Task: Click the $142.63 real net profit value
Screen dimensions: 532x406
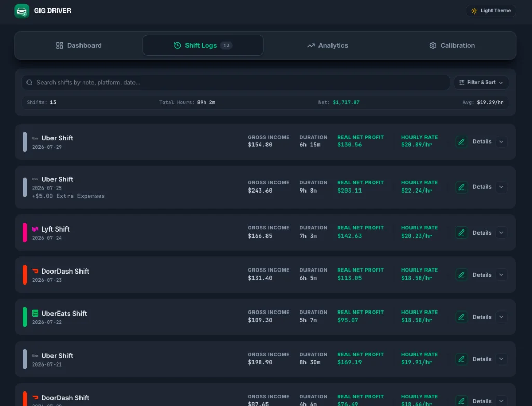Action: [x=350, y=236]
